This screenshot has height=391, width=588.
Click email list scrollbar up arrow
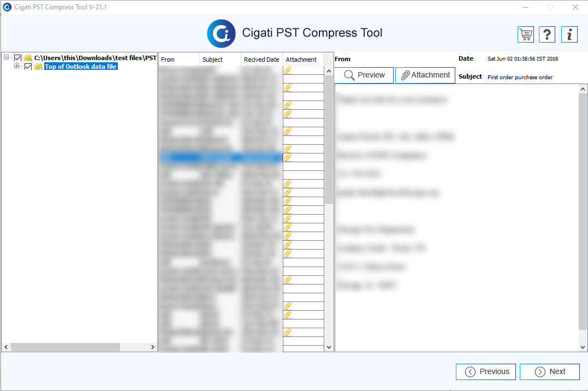329,71
